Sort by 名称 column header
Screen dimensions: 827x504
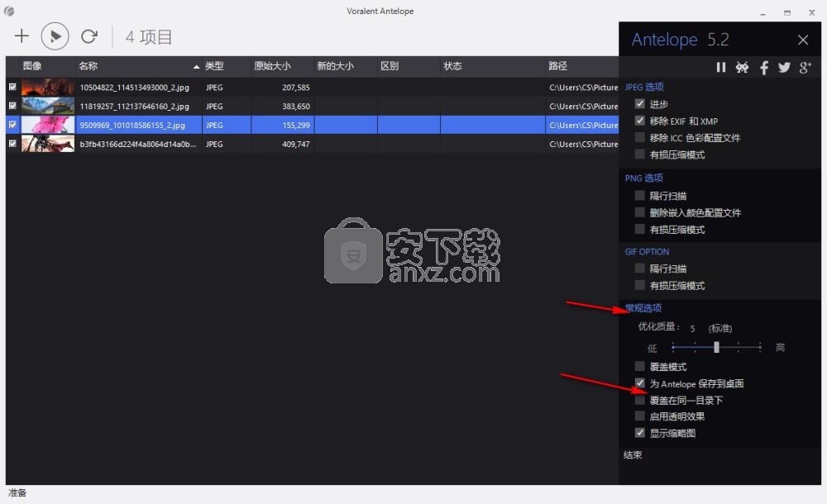pos(139,66)
